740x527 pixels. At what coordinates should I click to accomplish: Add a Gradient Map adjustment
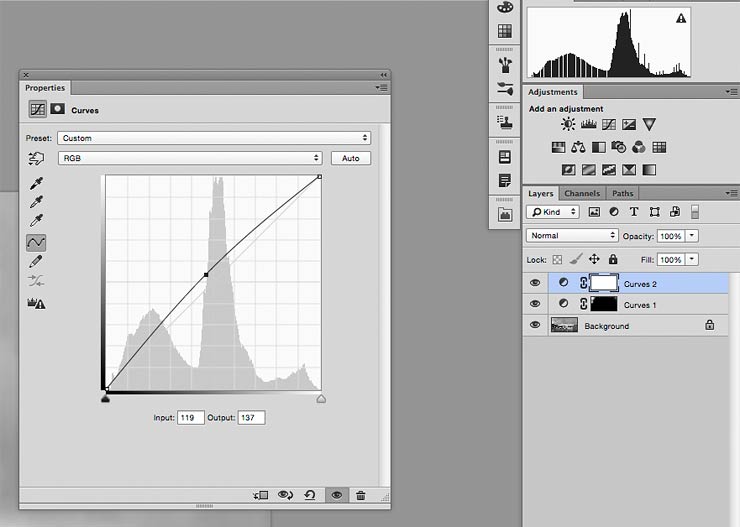[649, 169]
